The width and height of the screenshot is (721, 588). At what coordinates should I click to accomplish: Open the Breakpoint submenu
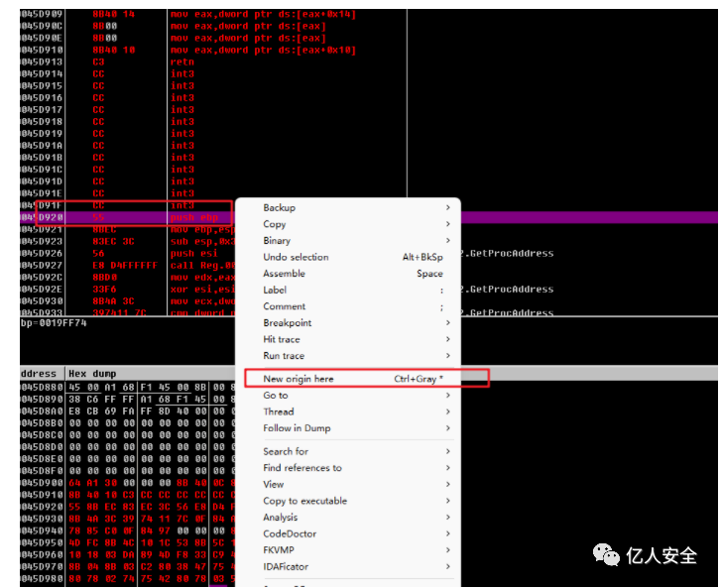(348, 323)
